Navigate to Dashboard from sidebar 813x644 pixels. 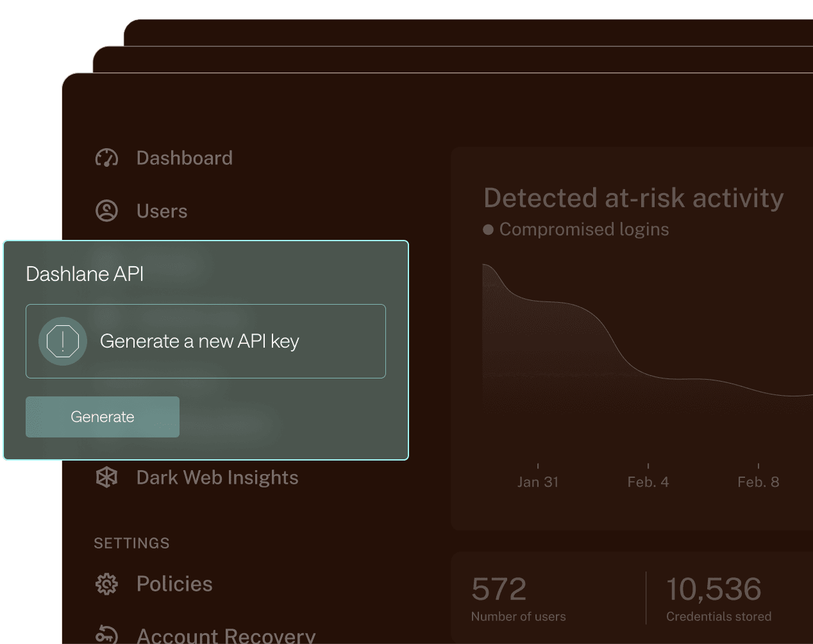(x=184, y=158)
